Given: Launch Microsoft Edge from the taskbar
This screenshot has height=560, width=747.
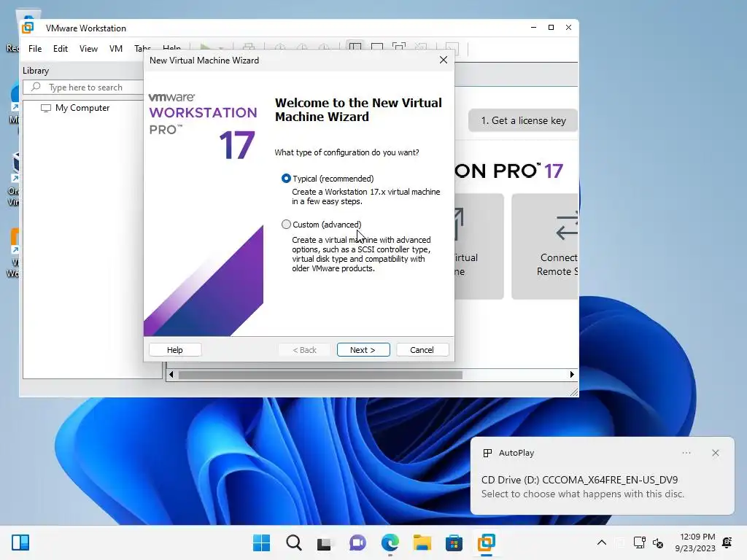Looking at the screenshot, I should coord(390,542).
